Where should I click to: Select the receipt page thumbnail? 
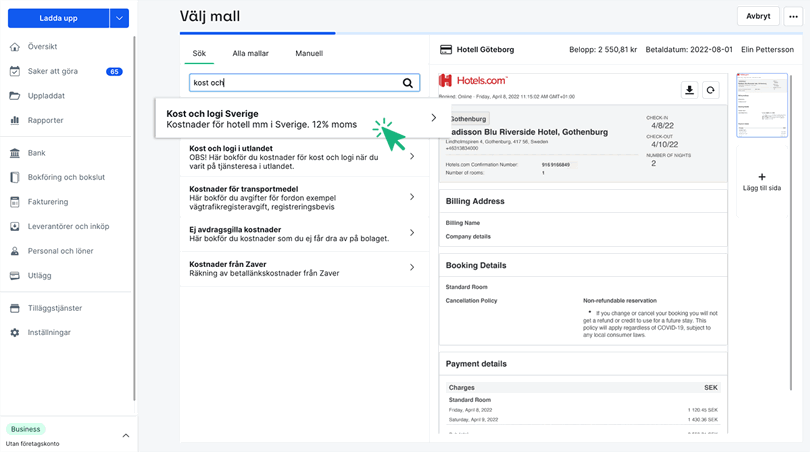coord(761,105)
